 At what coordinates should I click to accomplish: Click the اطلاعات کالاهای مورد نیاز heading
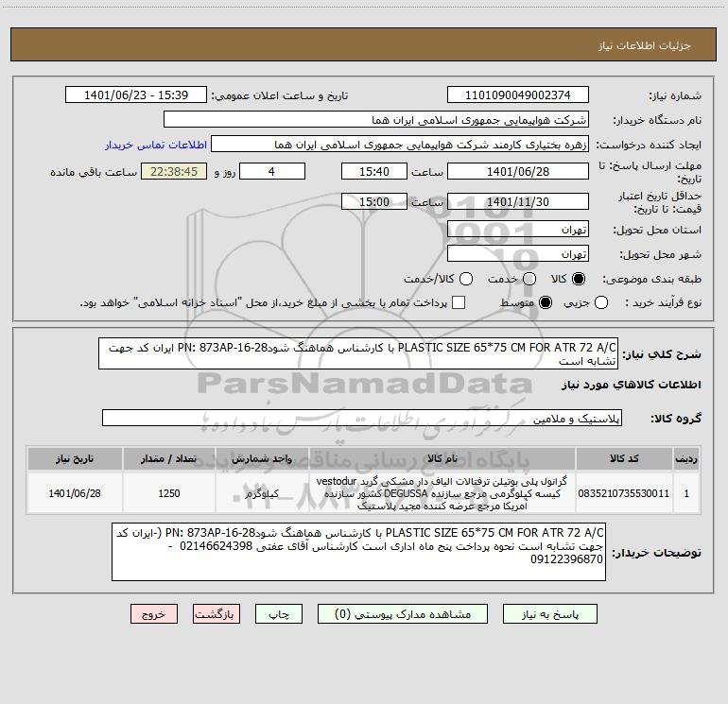point(632,385)
